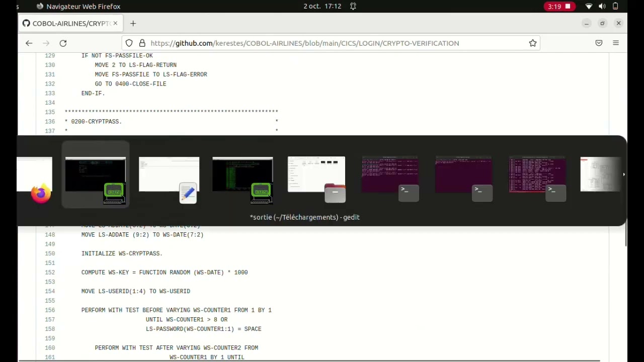This screenshot has width=644, height=362.
Task: Select the Firefox app icon in window switcher
Action: tap(41, 194)
